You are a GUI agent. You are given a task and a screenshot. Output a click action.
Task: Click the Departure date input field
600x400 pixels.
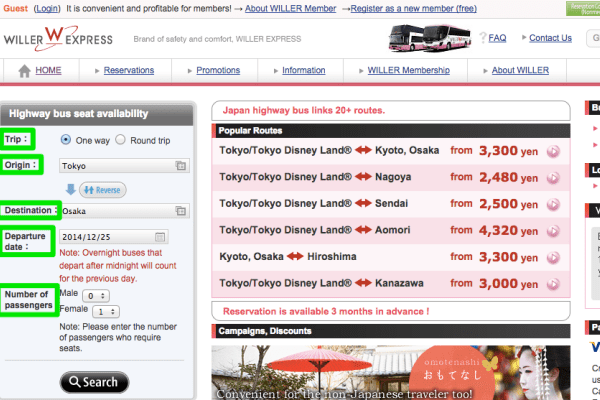(x=105, y=237)
